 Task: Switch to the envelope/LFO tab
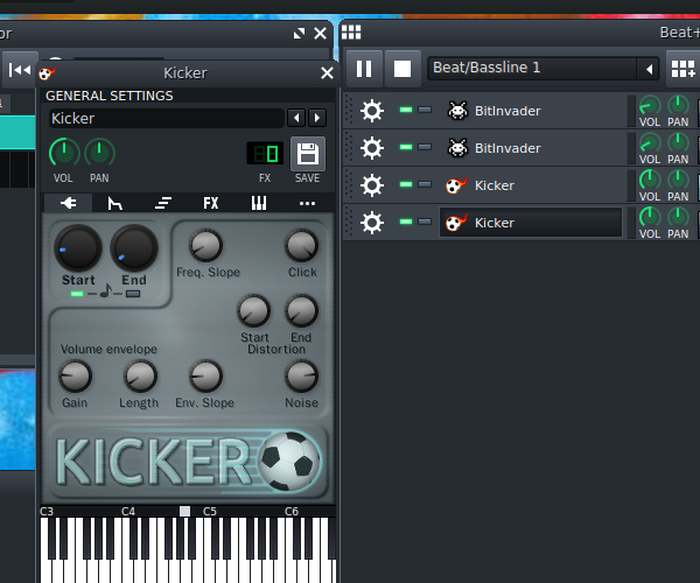[115, 204]
